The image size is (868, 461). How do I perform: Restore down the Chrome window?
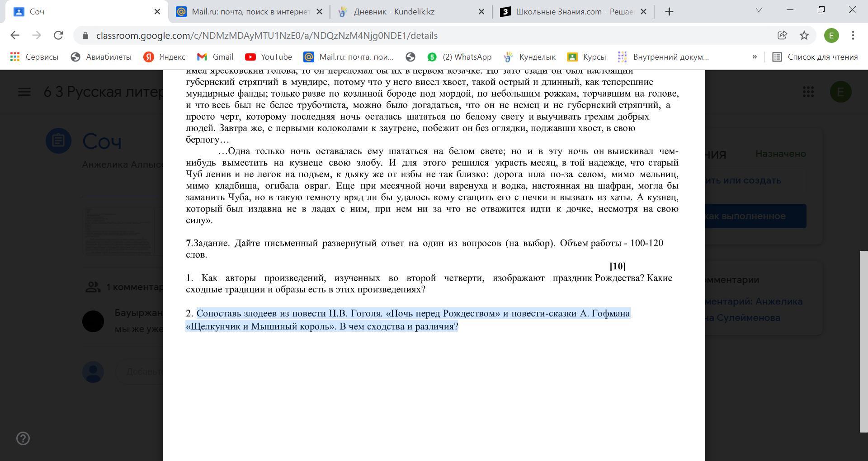coord(821,10)
